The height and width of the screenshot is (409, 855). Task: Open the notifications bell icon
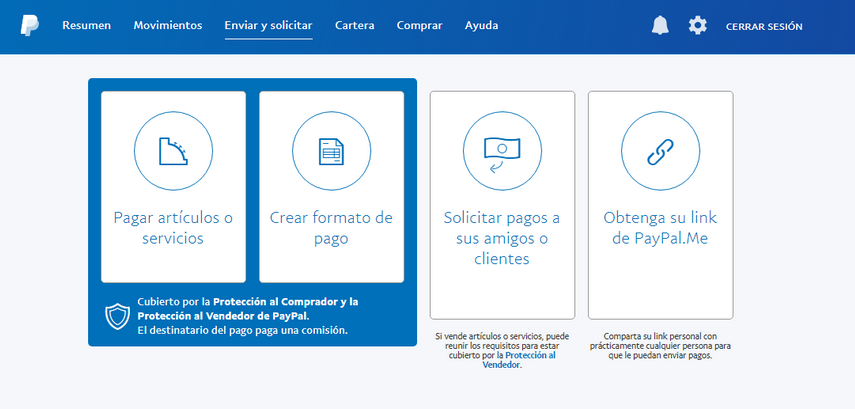click(x=660, y=26)
